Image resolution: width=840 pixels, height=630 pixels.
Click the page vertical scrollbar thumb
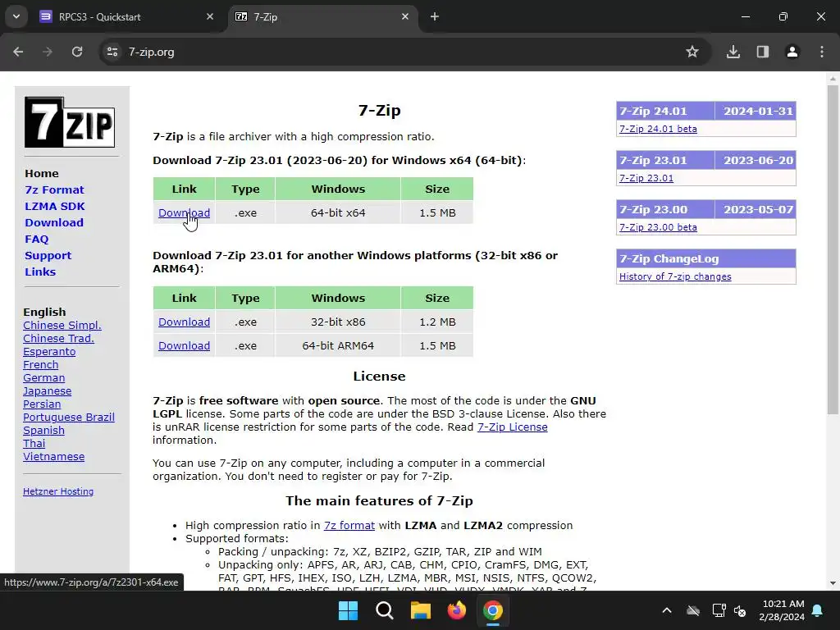(833, 249)
